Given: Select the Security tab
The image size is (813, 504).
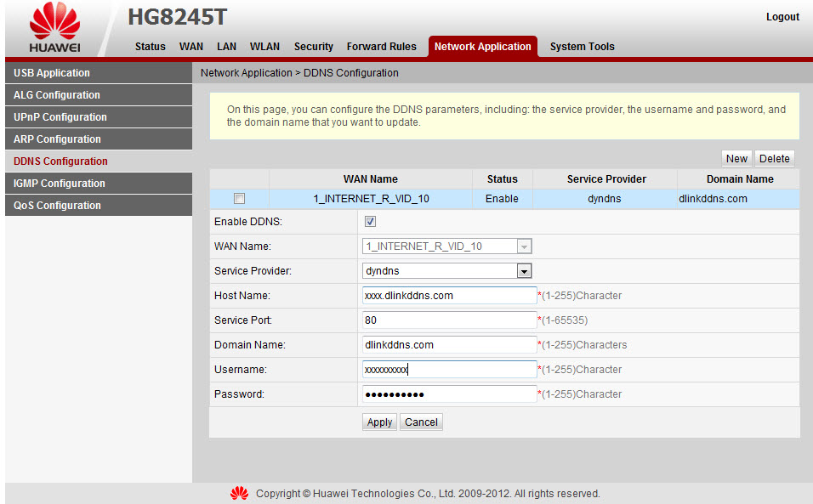Looking at the screenshot, I should pos(314,47).
